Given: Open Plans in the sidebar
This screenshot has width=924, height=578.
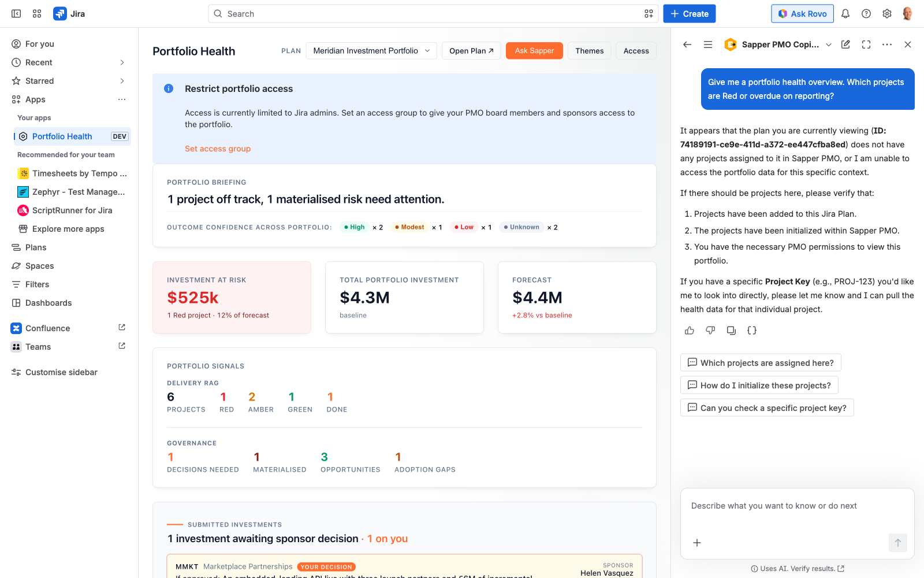Looking at the screenshot, I should (69, 247).
